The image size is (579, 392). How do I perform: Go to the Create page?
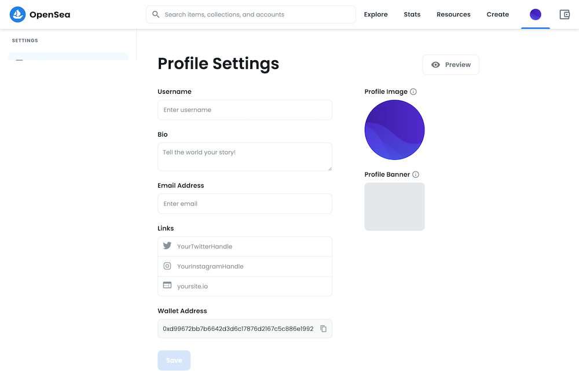(498, 14)
